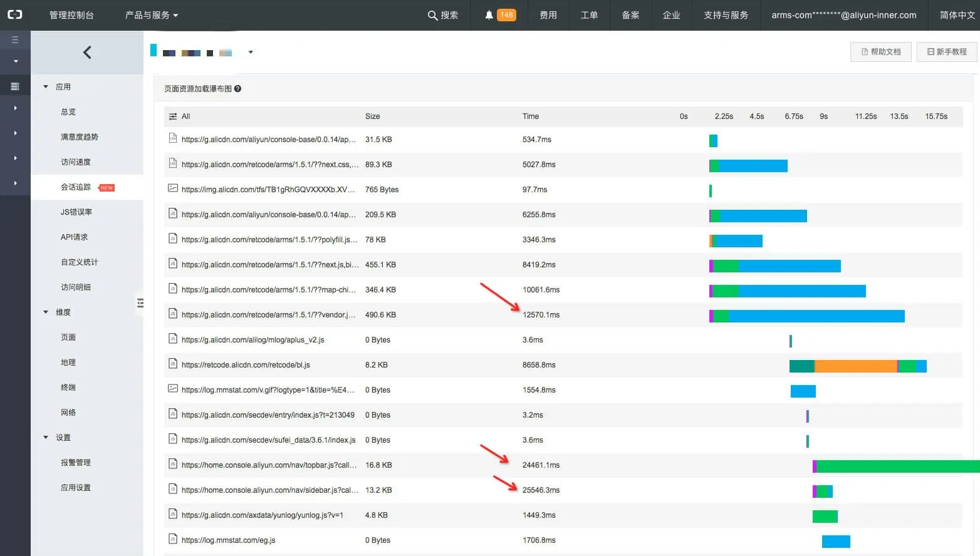Open 访问速度 in the sidebar

(x=76, y=162)
